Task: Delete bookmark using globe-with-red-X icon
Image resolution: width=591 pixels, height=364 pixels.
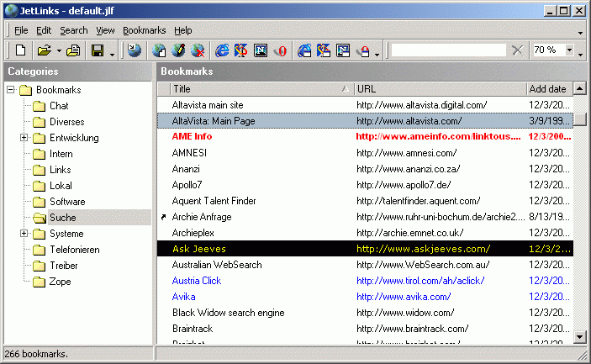Action: (198, 50)
